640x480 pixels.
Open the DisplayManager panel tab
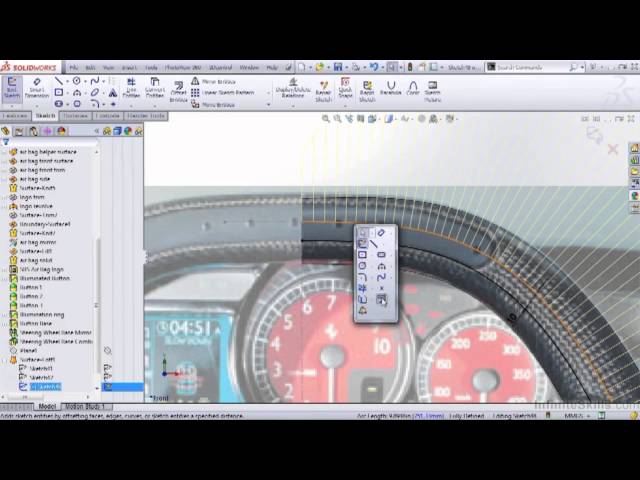[62, 131]
